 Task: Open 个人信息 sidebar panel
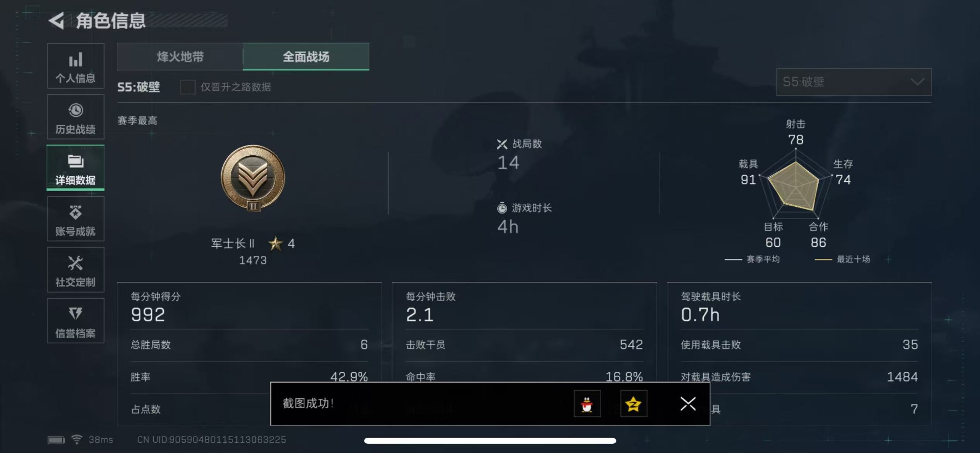[76, 66]
